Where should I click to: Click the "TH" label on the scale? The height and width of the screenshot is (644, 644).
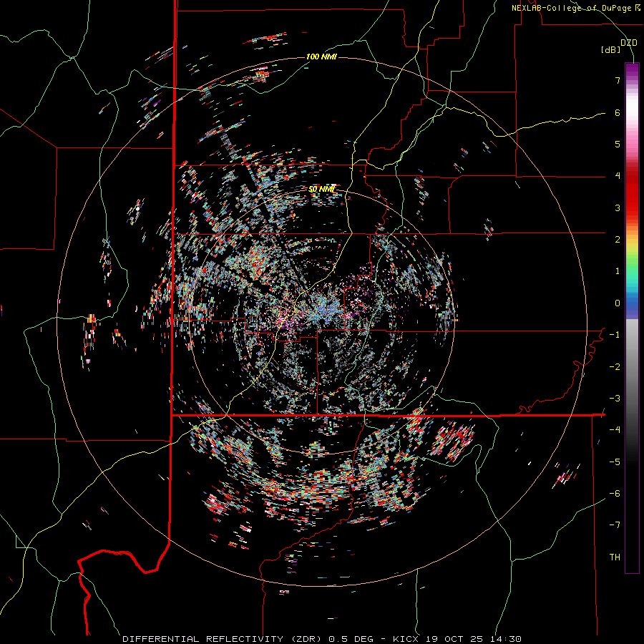(615, 557)
